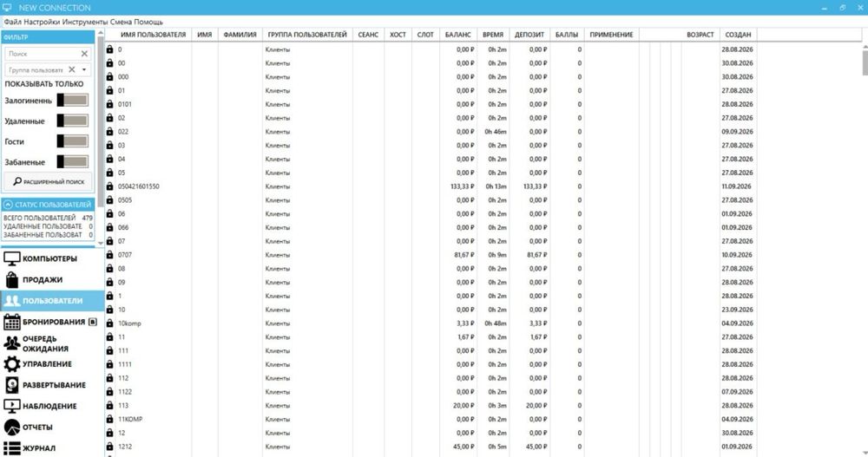The width and height of the screenshot is (868, 457).
Task: Click created date 23.09.2026
Action: [x=737, y=310]
